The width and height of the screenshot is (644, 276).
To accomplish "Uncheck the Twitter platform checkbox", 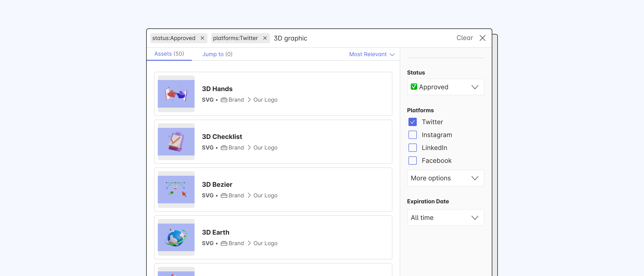I will tap(412, 122).
